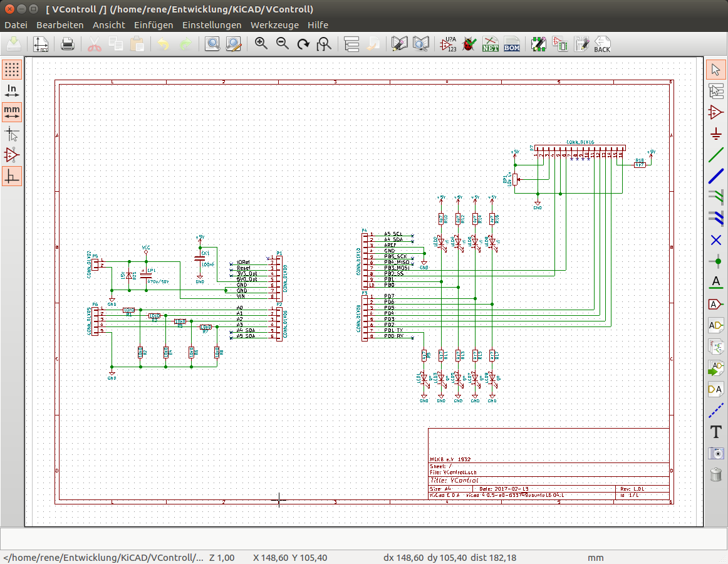Choose the no-connect flag tool
728x564 pixels.
pos(716,240)
